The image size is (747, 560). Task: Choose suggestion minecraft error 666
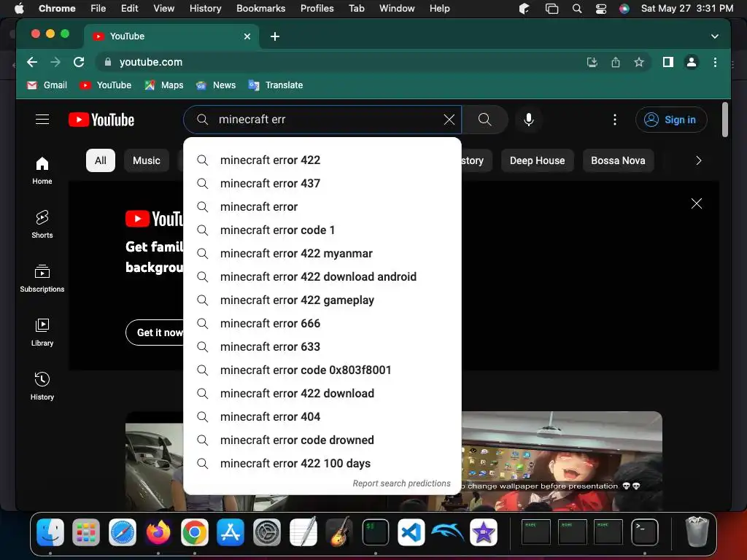(322, 323)
